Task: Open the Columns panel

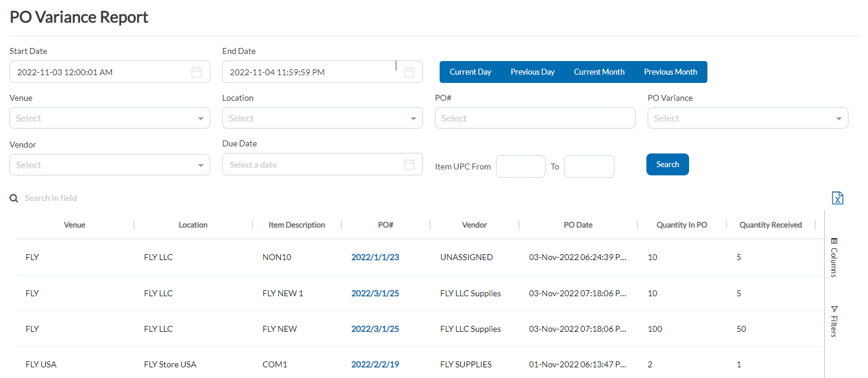Action: point(834,259)
